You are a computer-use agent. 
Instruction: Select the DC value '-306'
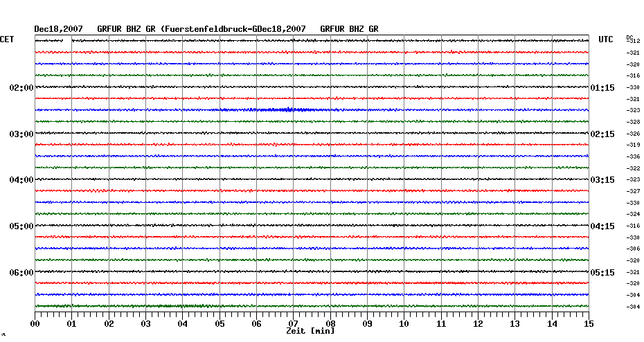coord(633,249)
